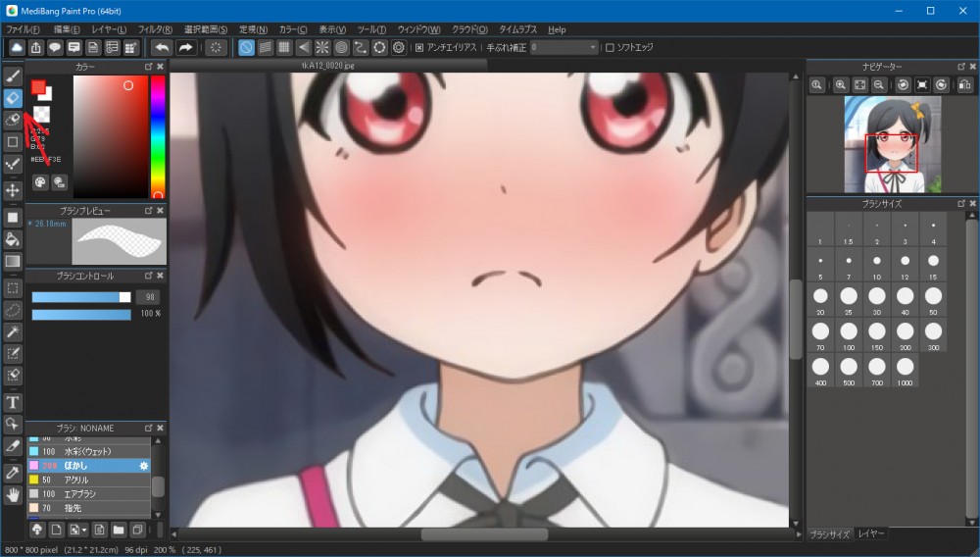This screenshot has width=980, height=557.
Task: Open gear settings for ぼかし brush
Action: tap(144, 466)
